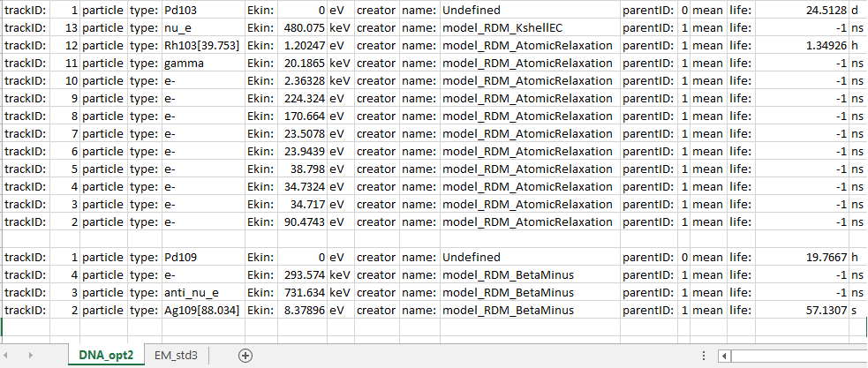The height and width of the screenshot is (368, 868).
Task: Switch to the EM_std3 sheet tab
Action: point(176,356)
